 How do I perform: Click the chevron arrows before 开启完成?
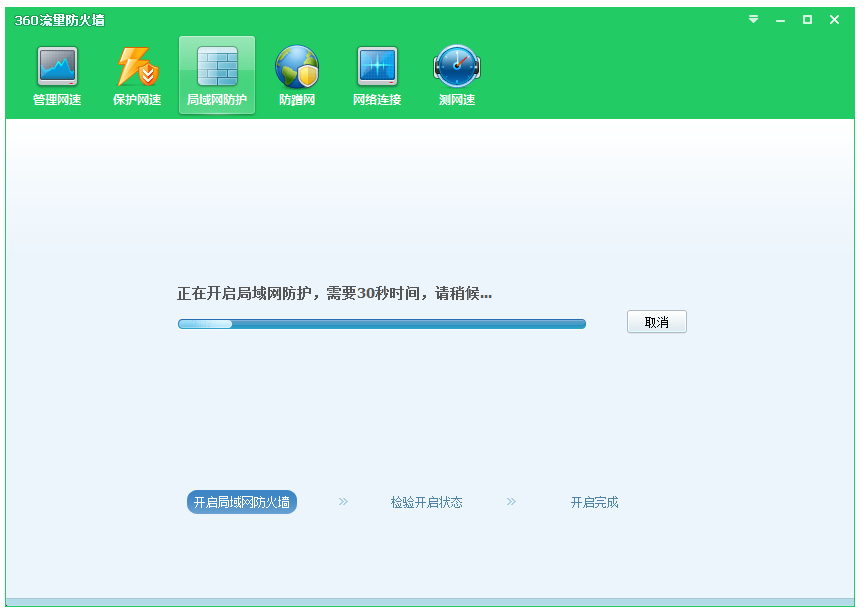(x=511, y=501)
